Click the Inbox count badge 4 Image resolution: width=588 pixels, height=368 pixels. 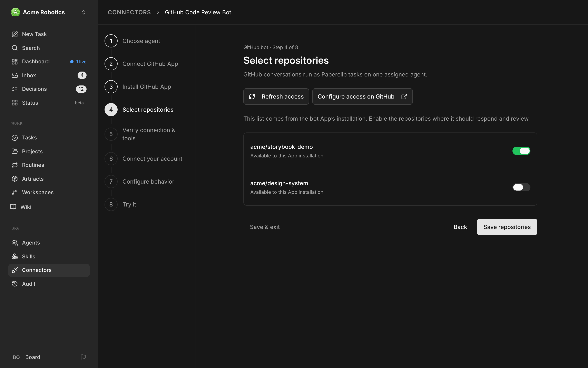click(82, 75)
